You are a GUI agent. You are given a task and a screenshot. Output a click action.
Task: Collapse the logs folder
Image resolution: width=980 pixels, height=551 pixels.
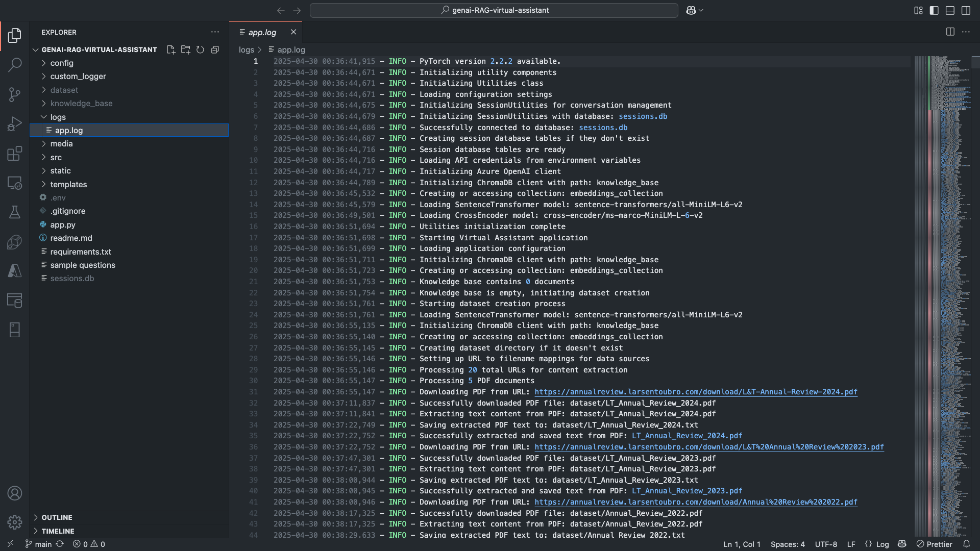point(129,117)
